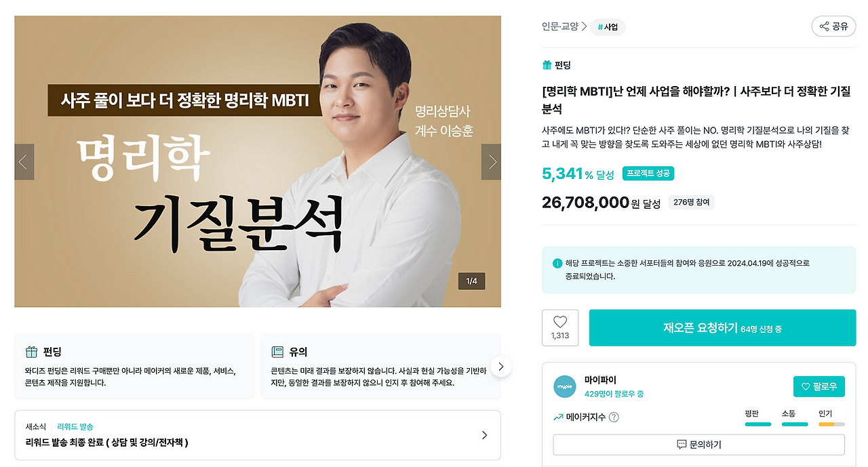Viewport: 868px width, 467px height.
Task: Open the main 명리학 기질분석 banner image
Action: pos(258,162)
